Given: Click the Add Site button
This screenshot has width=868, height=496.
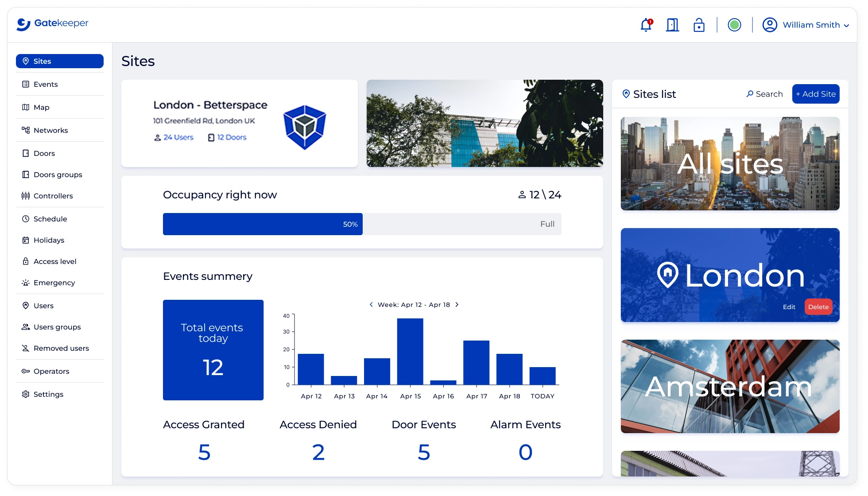Looking at the screenshot, I should pyautogui.click(x=815, y=94).
